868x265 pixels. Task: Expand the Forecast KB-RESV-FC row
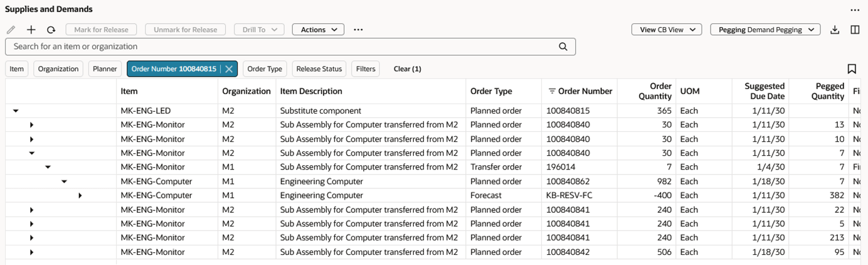(80, 196)
